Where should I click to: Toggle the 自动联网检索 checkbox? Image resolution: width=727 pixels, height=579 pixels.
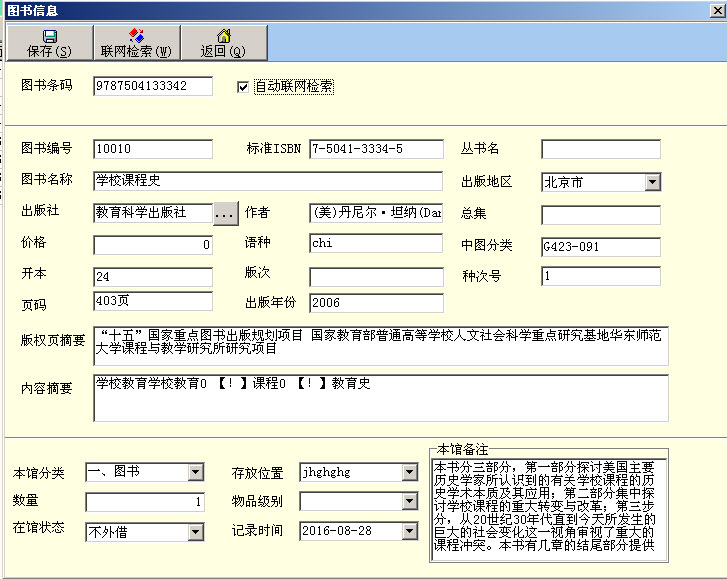242,87
